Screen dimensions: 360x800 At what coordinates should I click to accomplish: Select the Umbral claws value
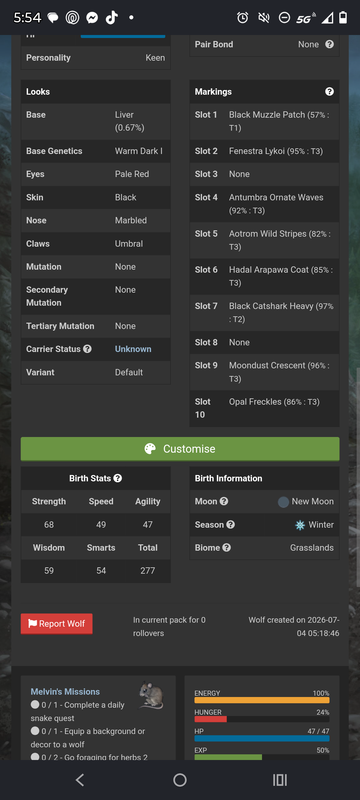pyautogui.click(x=128, y=244)
